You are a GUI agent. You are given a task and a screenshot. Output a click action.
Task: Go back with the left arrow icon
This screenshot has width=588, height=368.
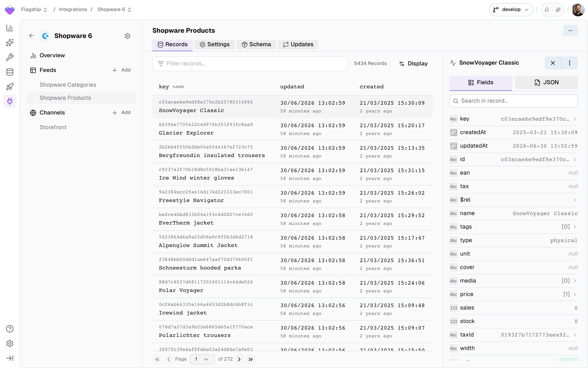pyautogui.click(x=31, y=36)
